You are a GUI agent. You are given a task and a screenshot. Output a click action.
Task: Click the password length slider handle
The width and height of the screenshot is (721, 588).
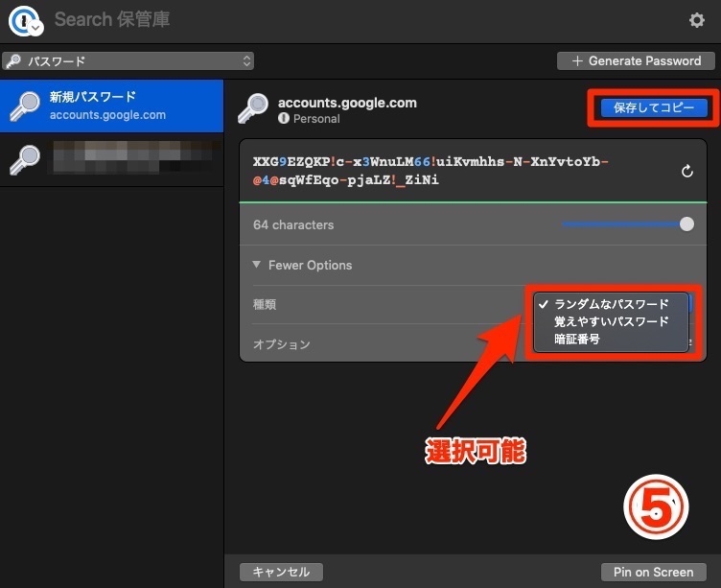click(x=686, y=224)
